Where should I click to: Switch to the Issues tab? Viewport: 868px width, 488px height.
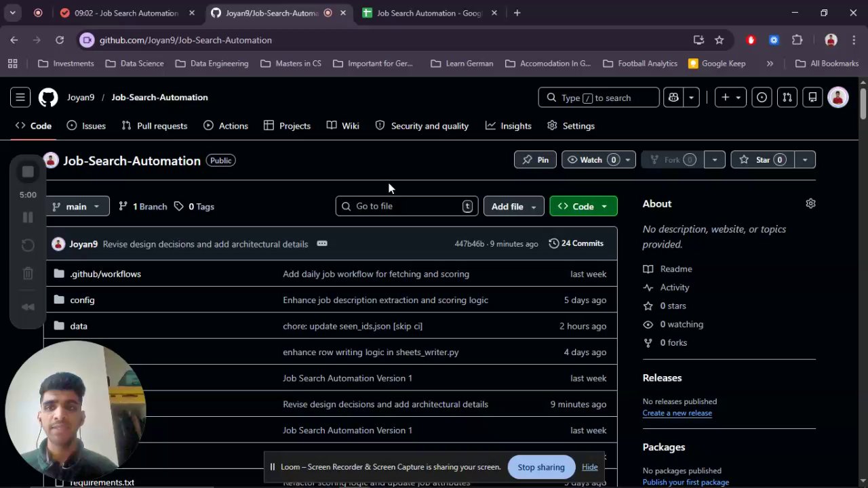pyautogui.click(x=86, y=126)
